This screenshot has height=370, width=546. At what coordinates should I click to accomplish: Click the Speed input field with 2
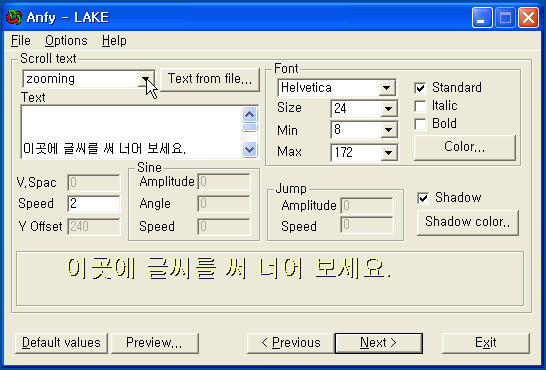click(94, 204)
